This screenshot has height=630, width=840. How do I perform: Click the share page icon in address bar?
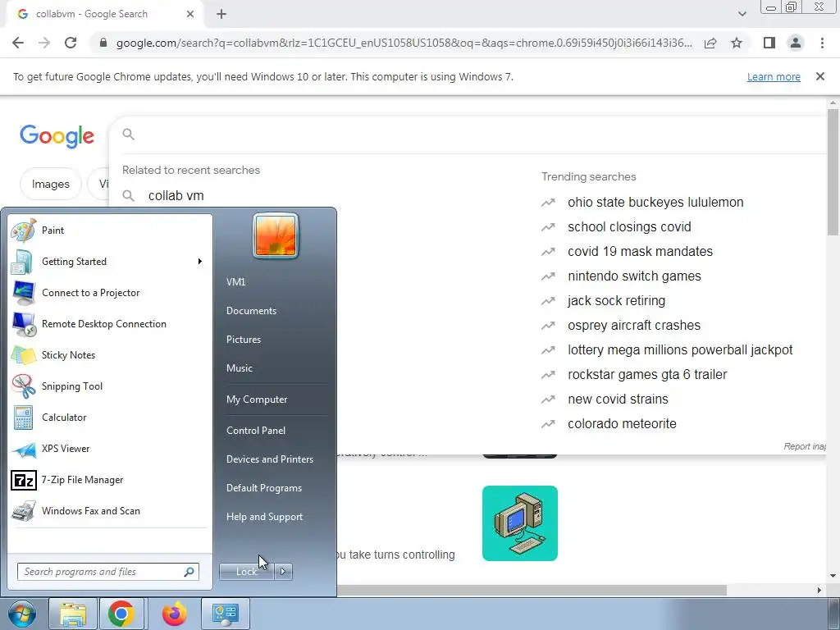[x=710, y=43]
